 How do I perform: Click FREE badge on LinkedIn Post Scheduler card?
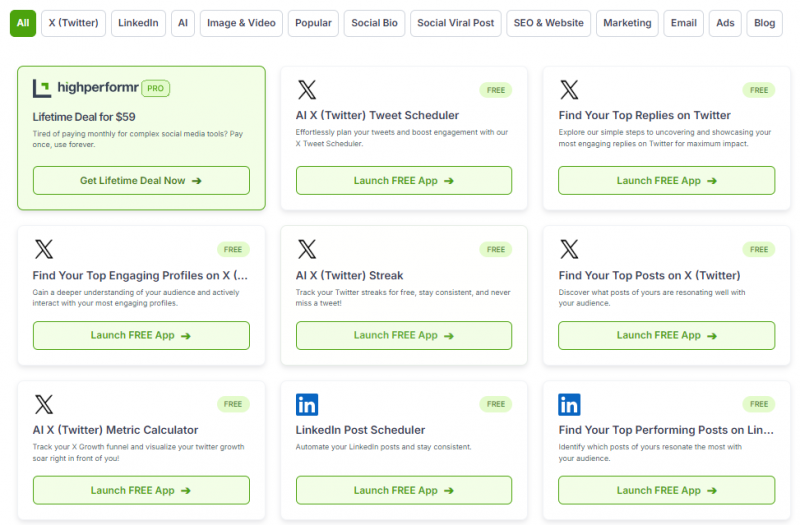[x=495, y=404]
